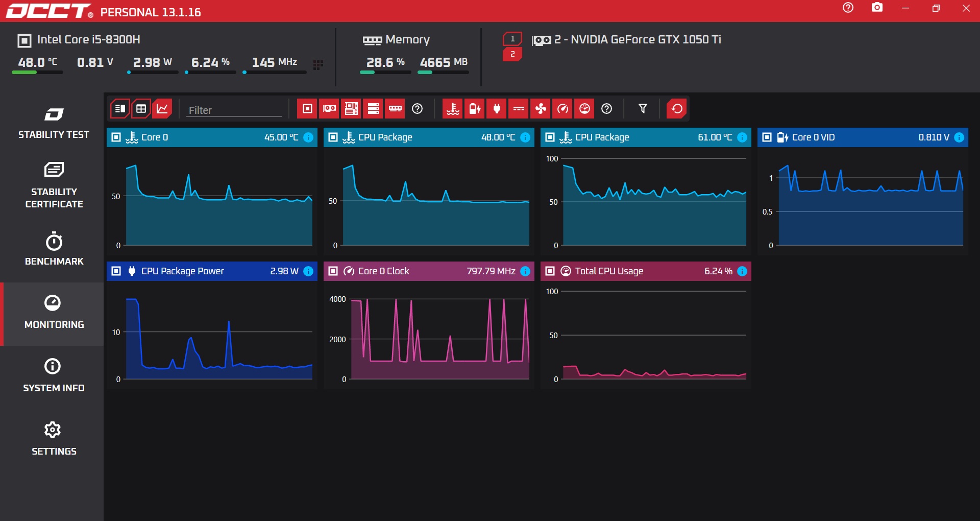Screen dimensions: 980x521
Task: Toggle power sensor type filter
Action: point(497,109)
